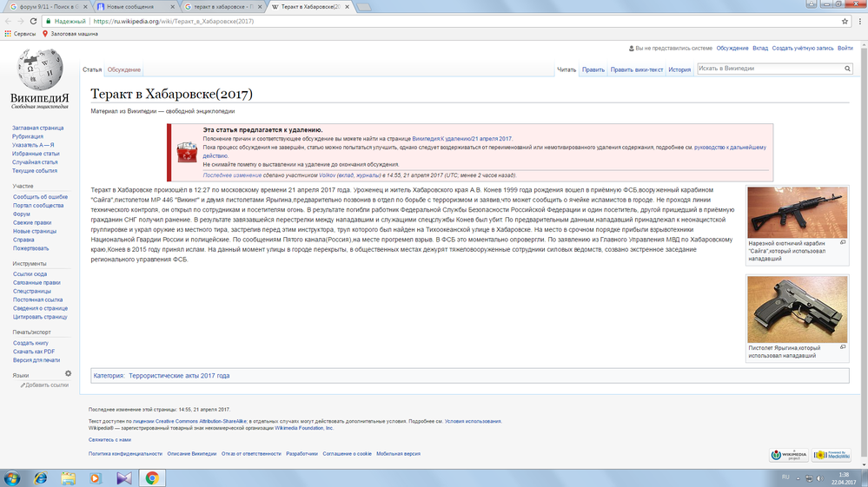Click the Сайга carabine thumbnail

click(797, 213)
